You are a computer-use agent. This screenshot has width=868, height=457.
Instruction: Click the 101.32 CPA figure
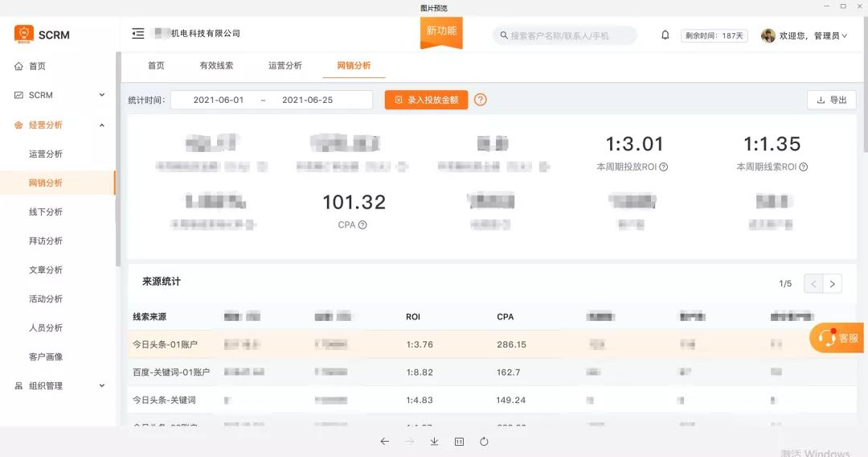(354, 202)
